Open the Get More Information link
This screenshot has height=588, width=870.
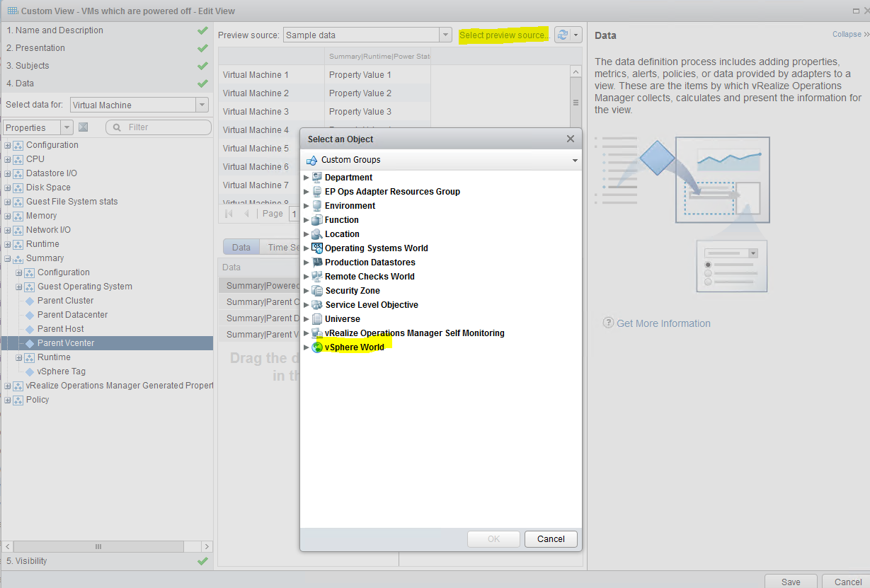(663, 323)
